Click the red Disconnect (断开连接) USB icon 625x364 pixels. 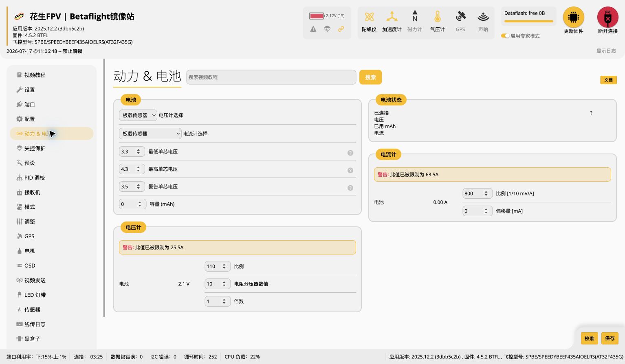coord(607,17)
